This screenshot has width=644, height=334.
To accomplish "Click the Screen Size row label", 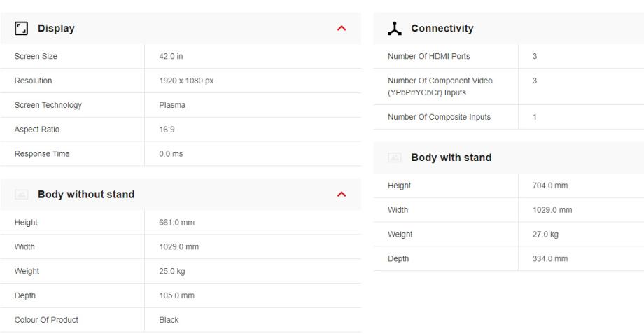I will pyautogui.click(x=36, y=57).
